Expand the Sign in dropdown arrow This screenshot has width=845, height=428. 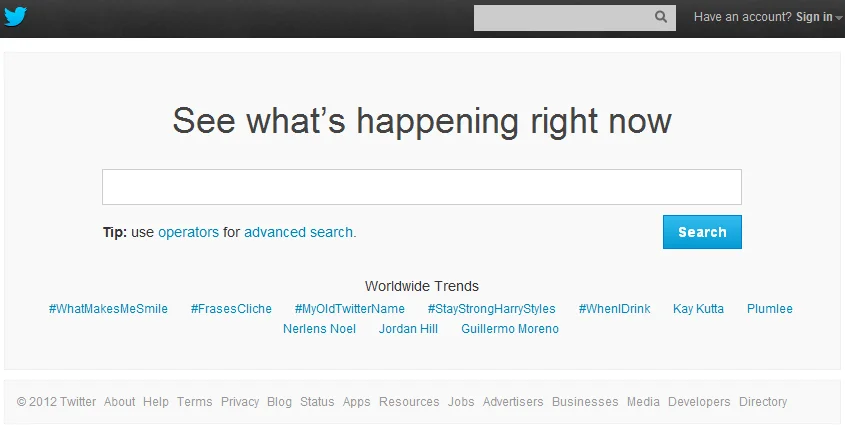point(839,18)
